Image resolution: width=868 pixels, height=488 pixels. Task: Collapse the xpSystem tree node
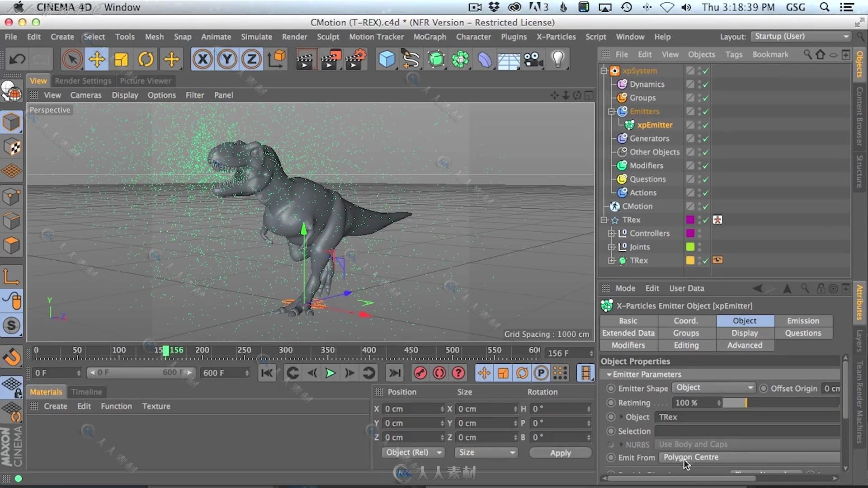click(x=604, y=70)
